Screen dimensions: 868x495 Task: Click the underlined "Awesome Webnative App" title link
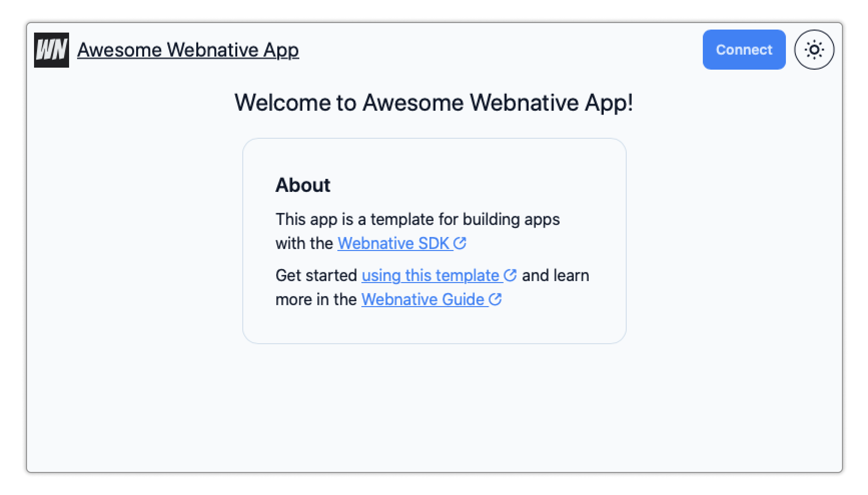click(x=188, y=50)
